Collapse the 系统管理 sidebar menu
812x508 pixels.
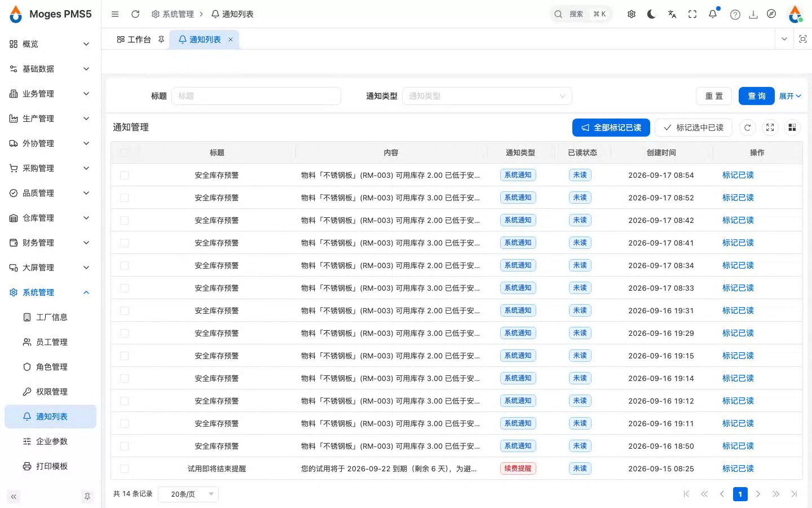point(50,292)
